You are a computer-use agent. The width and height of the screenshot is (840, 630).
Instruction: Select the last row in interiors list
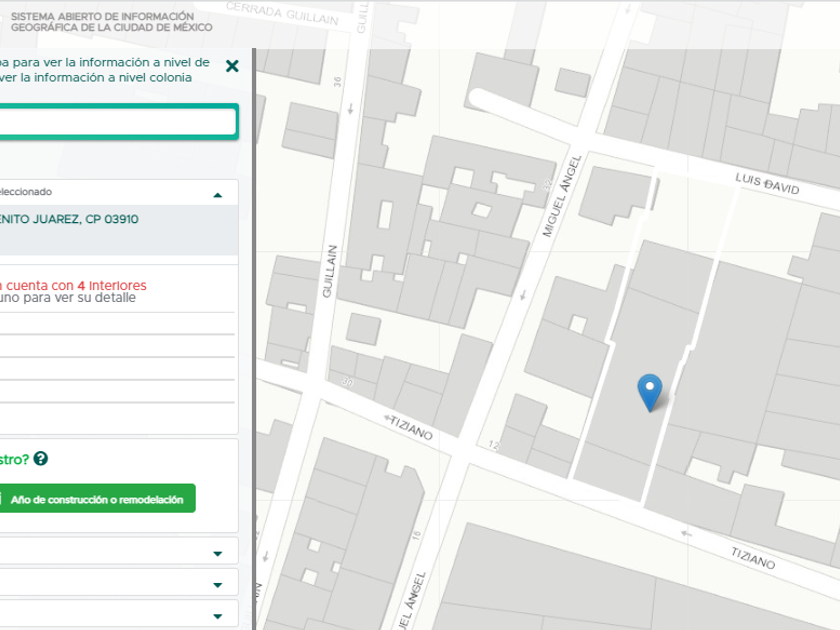point(116,417)
